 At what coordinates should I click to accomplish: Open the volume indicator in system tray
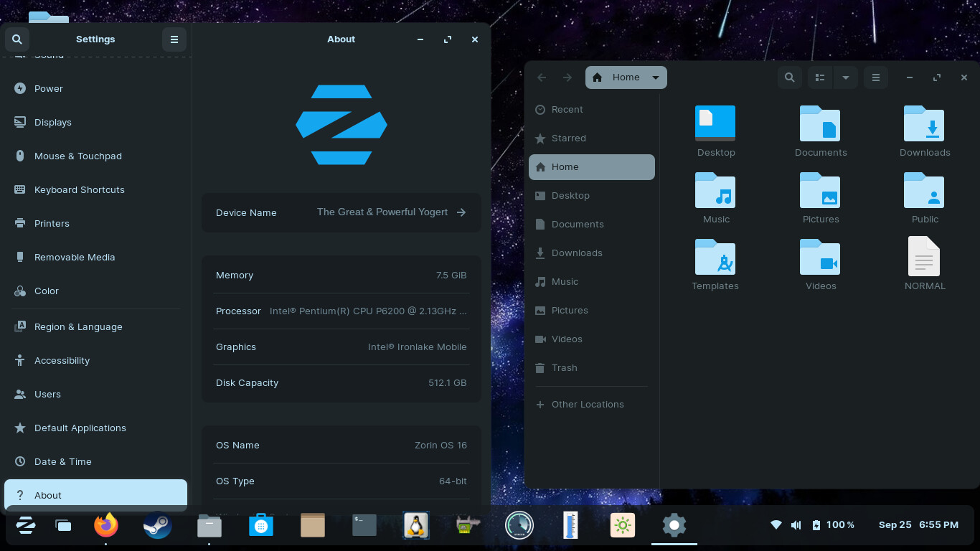(796, 525)
